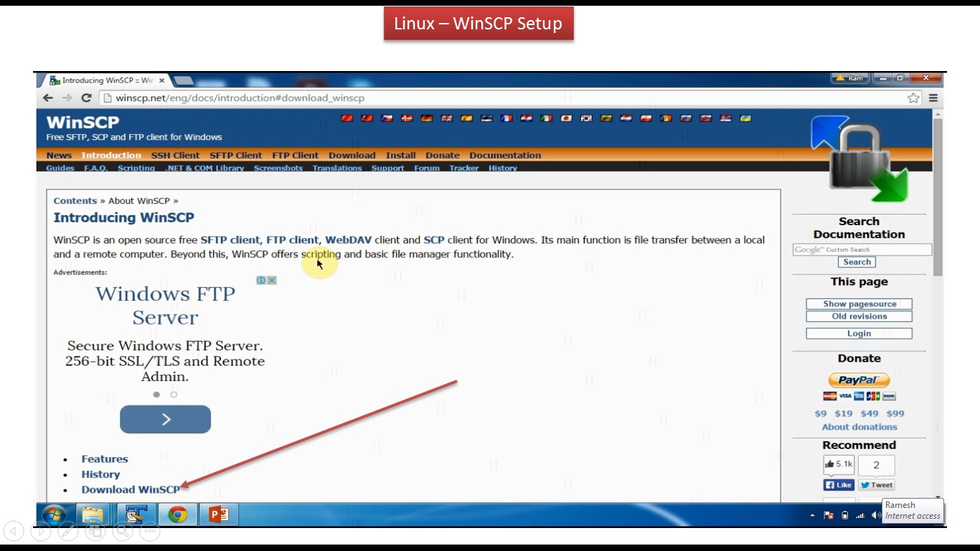
Task: Open the WebDAV link in intro text
Action: coord(349,240)
